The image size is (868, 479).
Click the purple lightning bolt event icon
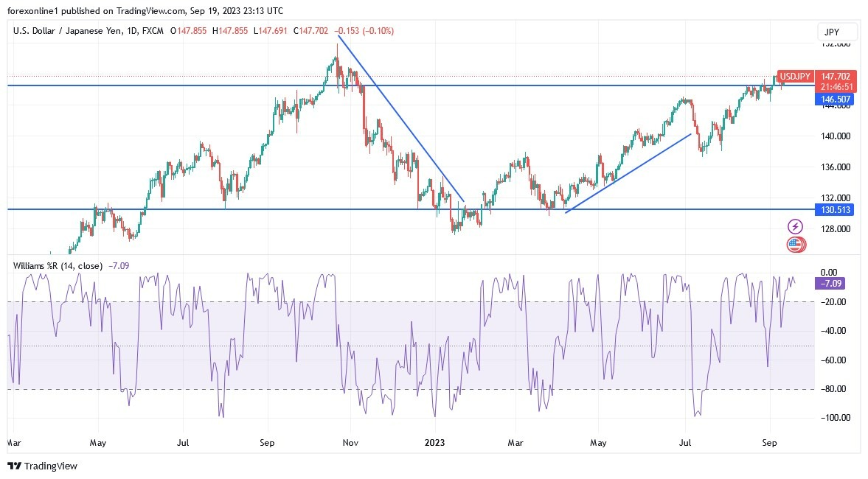pyautogui.click(x=795, y=226)
